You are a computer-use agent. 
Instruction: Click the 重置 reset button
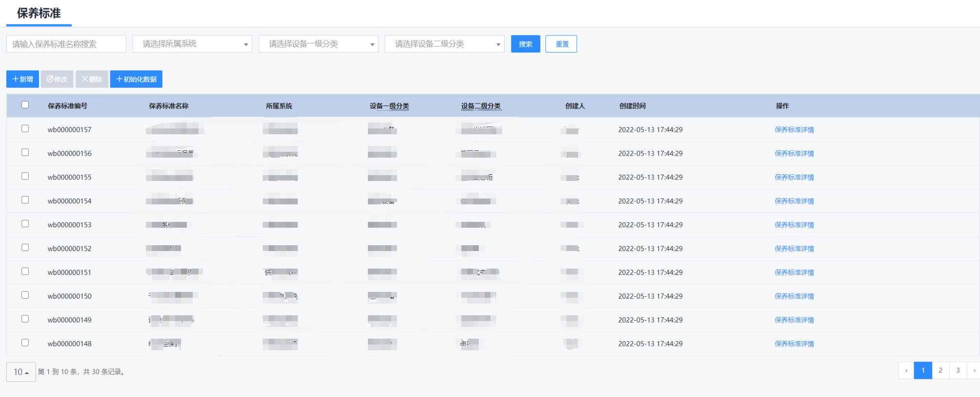561,44
